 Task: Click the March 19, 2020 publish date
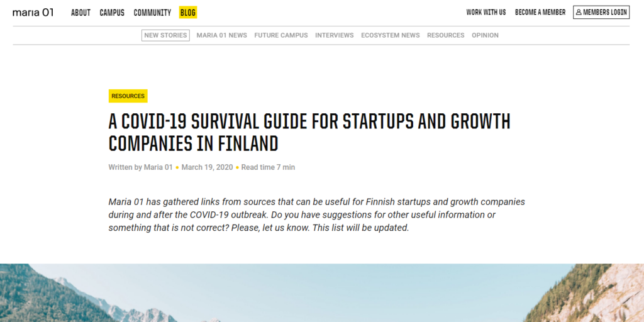click(x=207, y=167)
